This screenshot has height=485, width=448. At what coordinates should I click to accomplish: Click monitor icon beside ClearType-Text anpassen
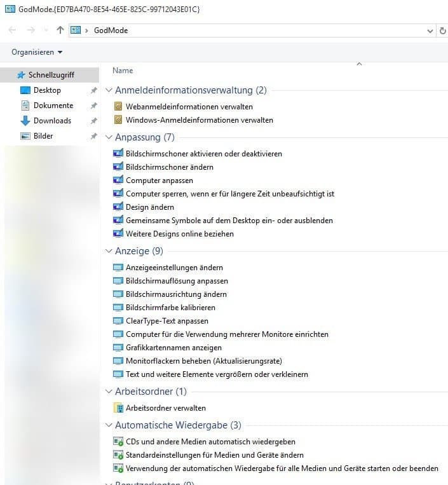tap(118, 320)
